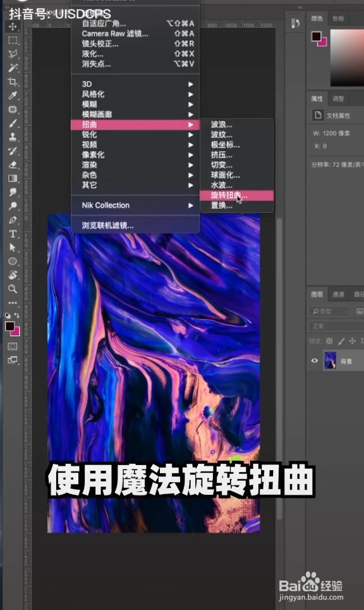Expand the 模糊画廊 submenu
Screen dimensions: 364x610
pos(135,115)
